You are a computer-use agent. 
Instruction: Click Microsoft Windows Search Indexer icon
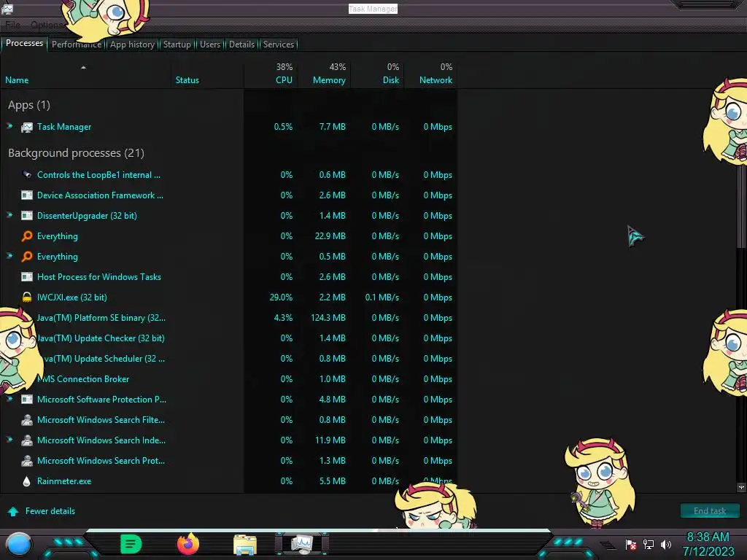pos(27,440)
